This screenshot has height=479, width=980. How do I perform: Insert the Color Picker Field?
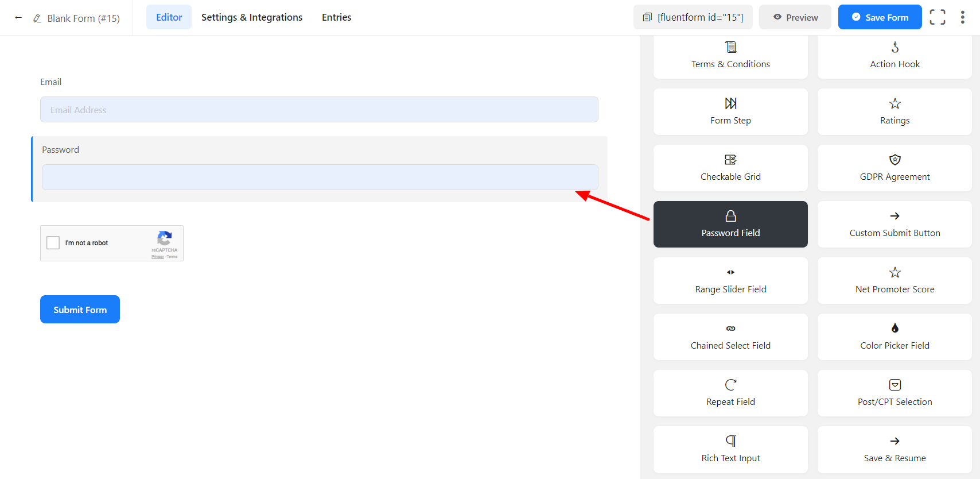coord(895,337)
